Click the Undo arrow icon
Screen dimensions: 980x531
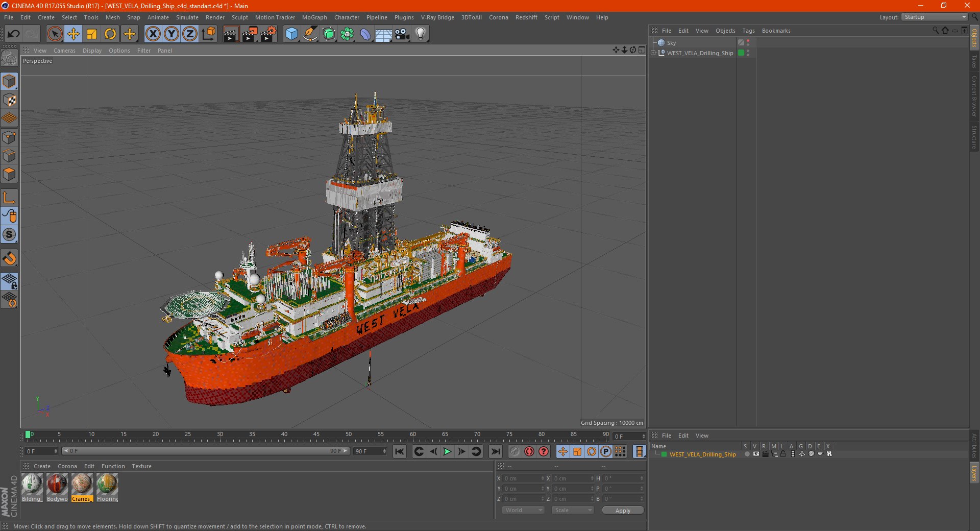point(14,34)
